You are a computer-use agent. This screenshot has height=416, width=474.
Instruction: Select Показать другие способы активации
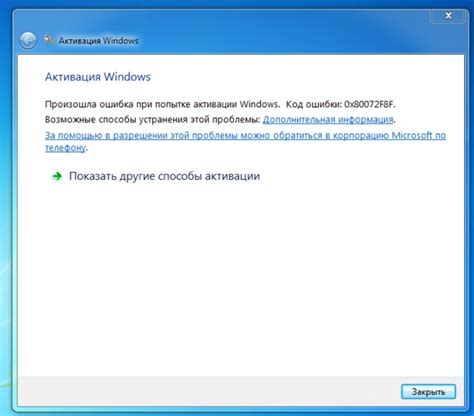[x=164, y=176]
